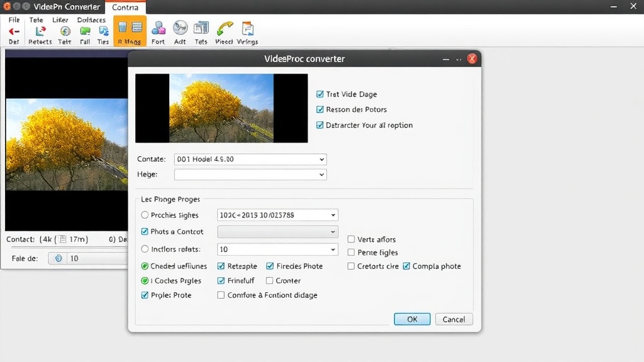The image size is (644, 362).
Task: Click the Fort people icon
Action: 158,28
